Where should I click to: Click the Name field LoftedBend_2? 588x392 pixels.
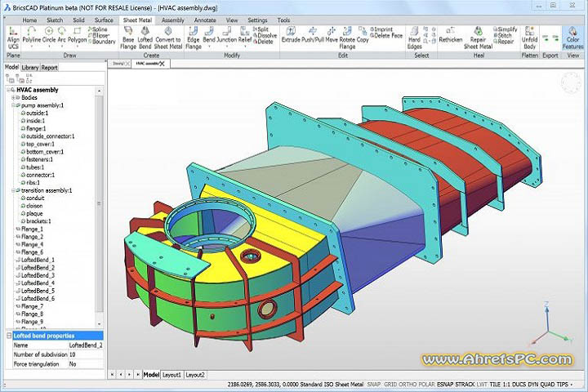[86, 345]
